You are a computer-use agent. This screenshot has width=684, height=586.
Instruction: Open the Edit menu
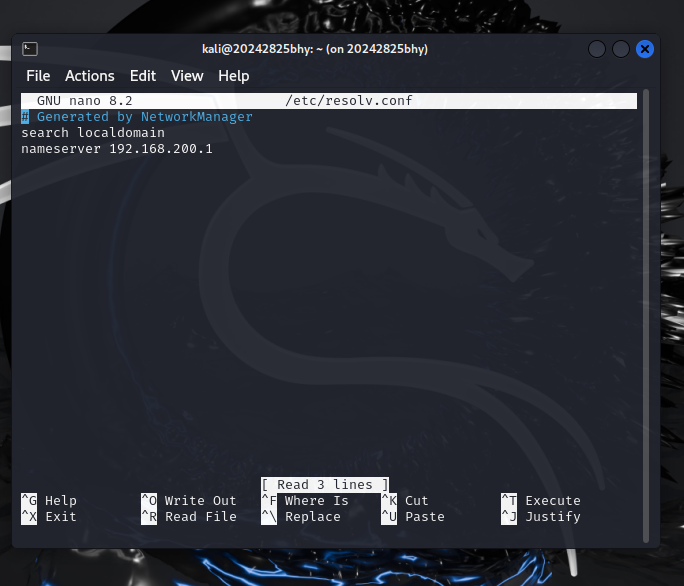point(143,76)
